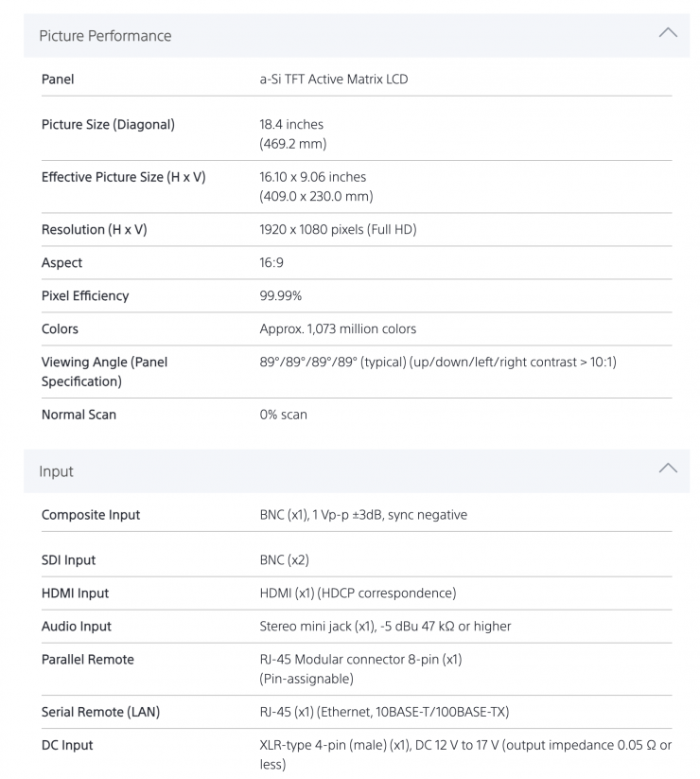Select the Aspect row label
The image size is (700, 779).
(x=61, y=262)
